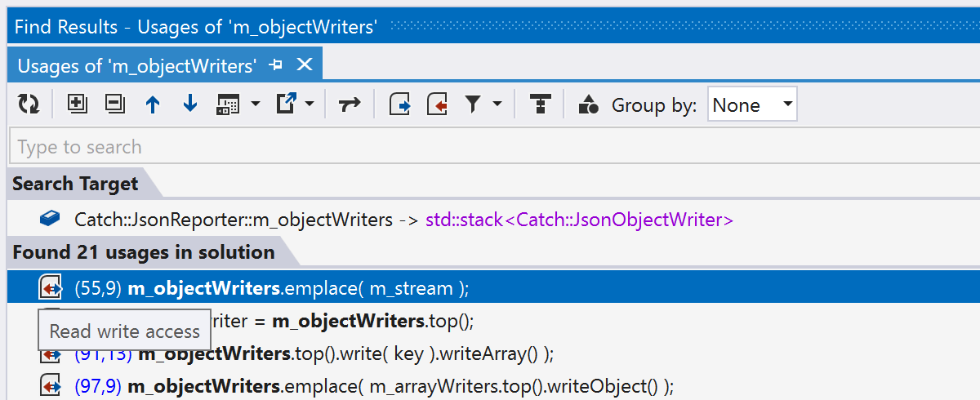
Task: Select the Catch::JsonReporter::m_objectWriters search target
Action: click(233, 220)
